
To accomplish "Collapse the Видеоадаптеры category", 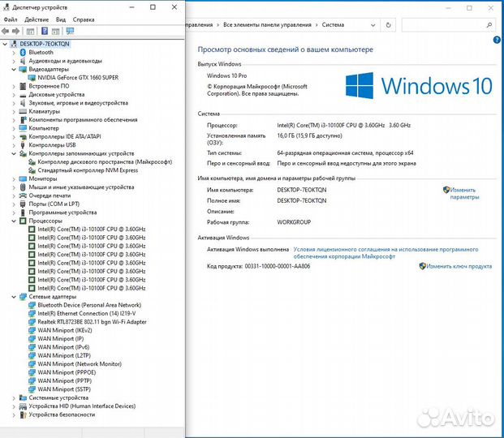I will pyautogui.click(x=14, y=70).
